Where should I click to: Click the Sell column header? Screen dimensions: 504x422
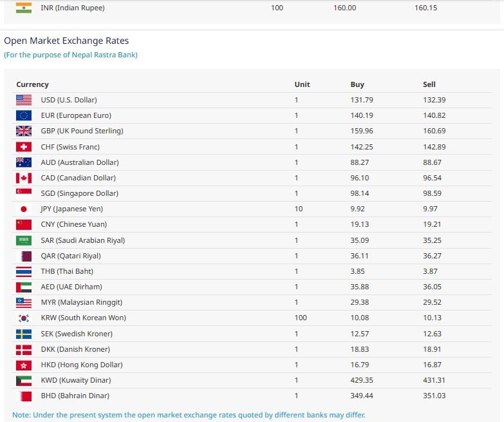tap(429, 84)
